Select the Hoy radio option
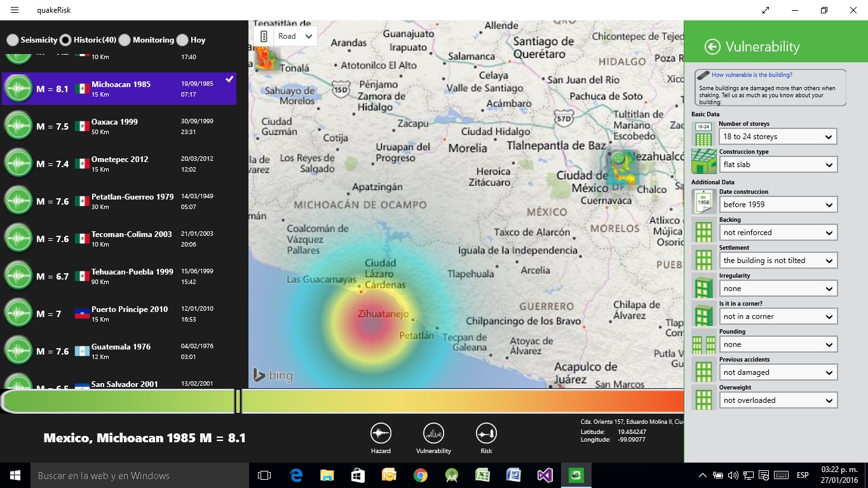 [182, 40]
